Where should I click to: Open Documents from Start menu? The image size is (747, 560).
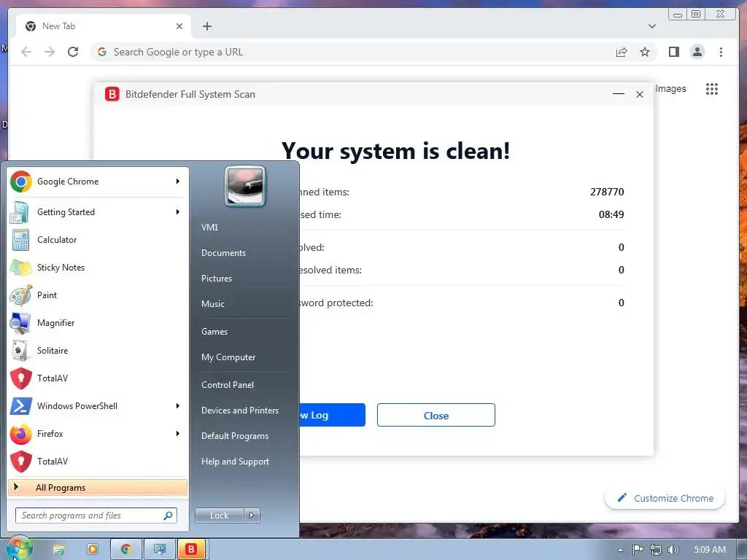coord(223,253)
